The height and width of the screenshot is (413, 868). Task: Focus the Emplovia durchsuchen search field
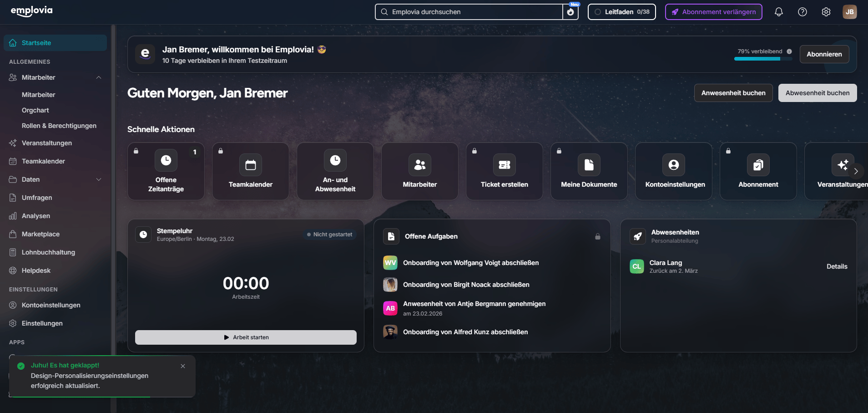pyautogui.click(x=469, y=12)
